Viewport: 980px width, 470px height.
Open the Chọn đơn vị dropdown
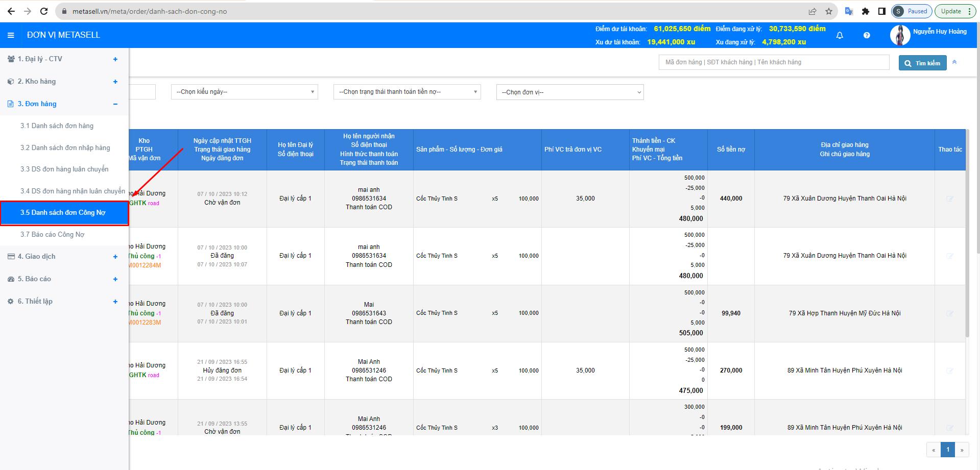(x=569, y=92)
